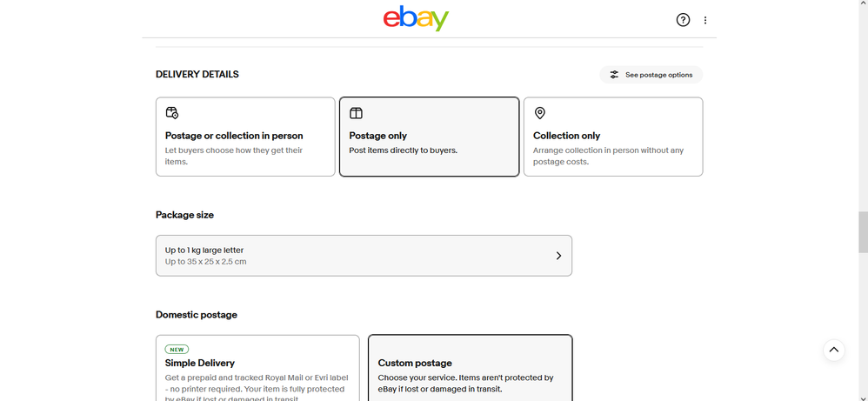Select the Postage only delivery option
868x401 pixels.
point(429,137)
